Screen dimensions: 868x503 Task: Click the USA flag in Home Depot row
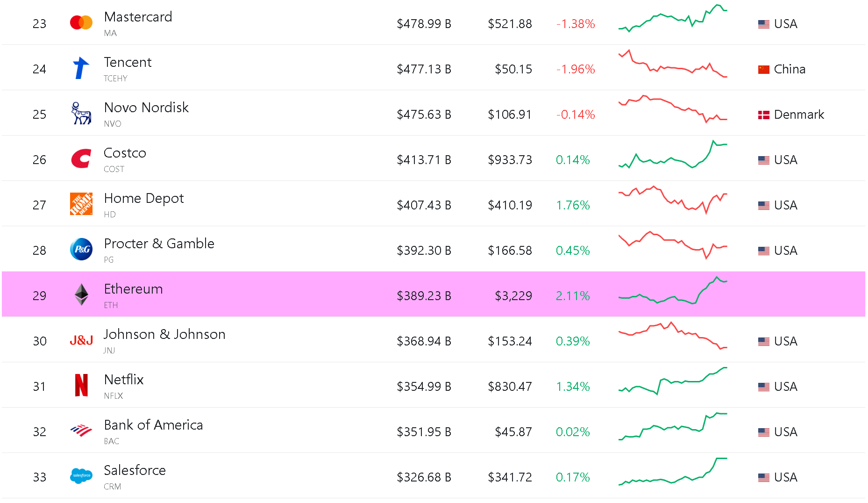pyautogui.click(x=764, y=206)
